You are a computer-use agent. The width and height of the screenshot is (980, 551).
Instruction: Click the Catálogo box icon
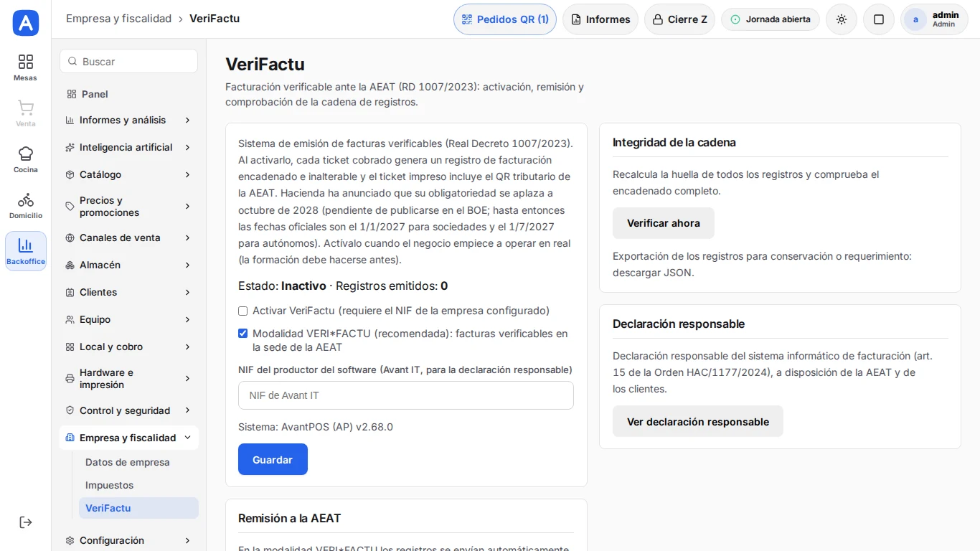70,175
